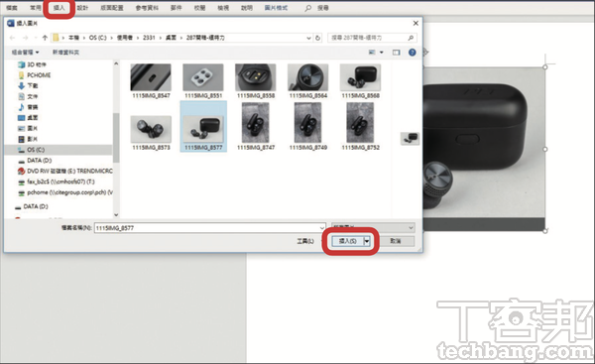Select thumbnail 1115IMG_8568
The height and width of the screenshot is (364, 595).
360,81
